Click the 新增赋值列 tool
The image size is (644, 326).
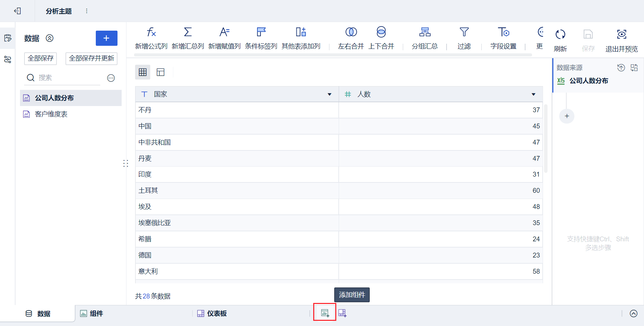[224, 38]
